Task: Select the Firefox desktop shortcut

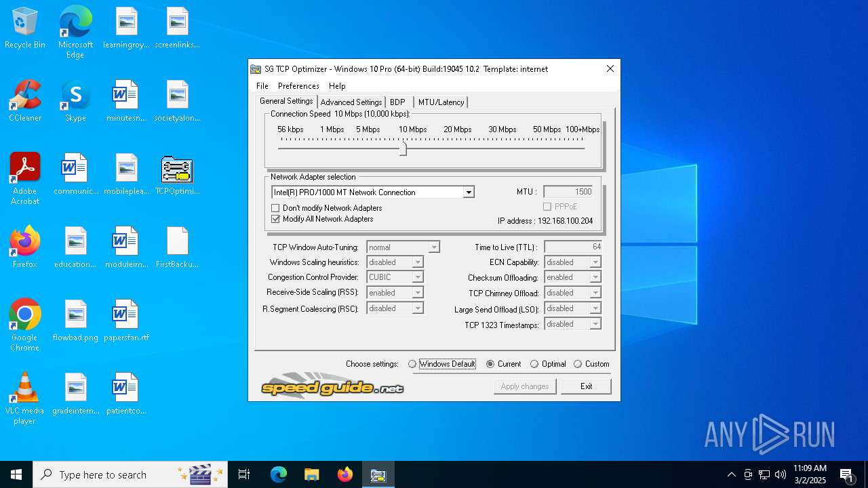Action: point(25,247)
